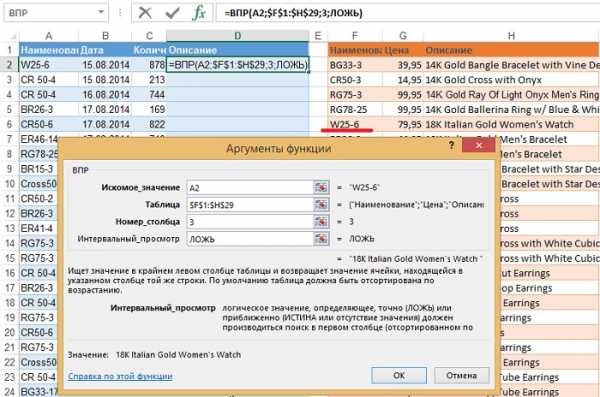Select column D header
600x397 pixels.
pyautogui.click(x=238, y=36)
